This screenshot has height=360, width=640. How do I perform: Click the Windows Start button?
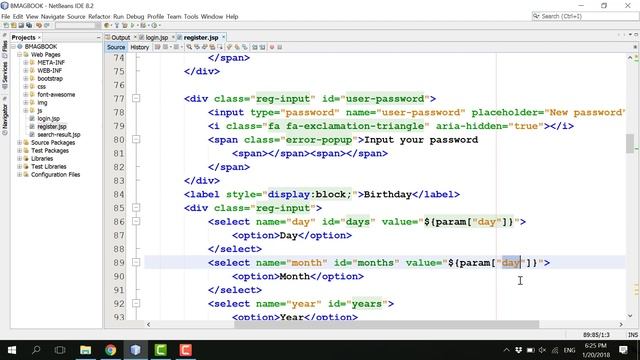pos(12,350)
